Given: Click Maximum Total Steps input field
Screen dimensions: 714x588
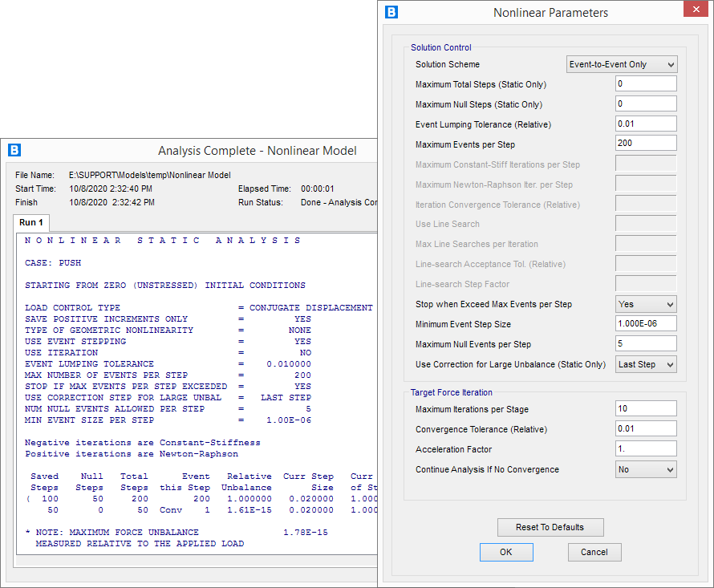Looking at the screenshot, I should click(x=646, y=83).
